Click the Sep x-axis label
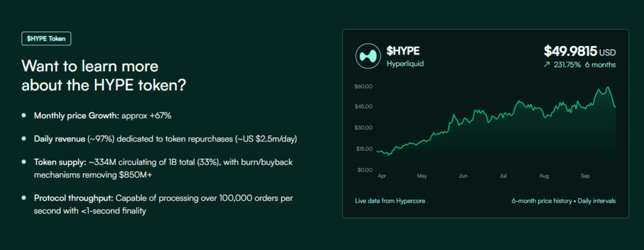 [x=586, y=176]
